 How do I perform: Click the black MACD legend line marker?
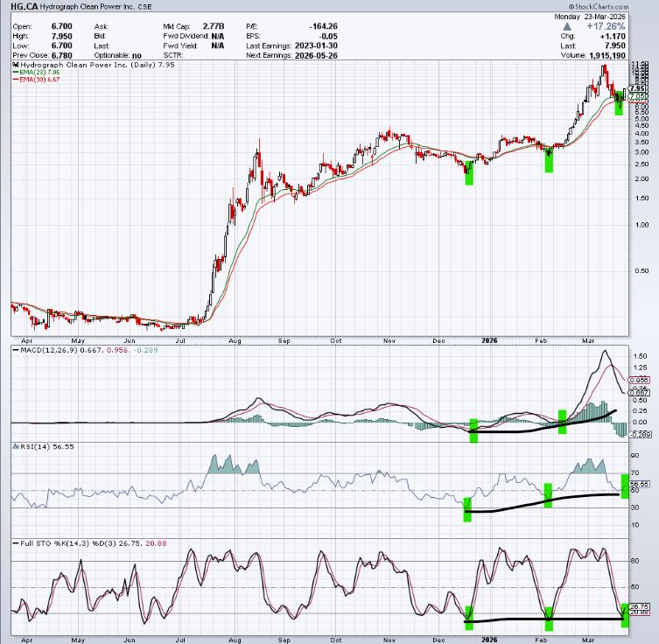tap(16, 350)
